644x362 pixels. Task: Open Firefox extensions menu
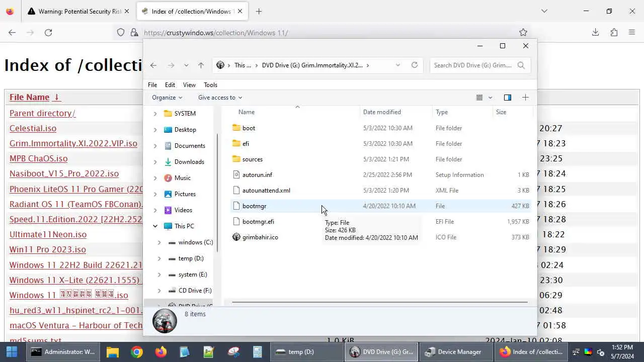614,32
